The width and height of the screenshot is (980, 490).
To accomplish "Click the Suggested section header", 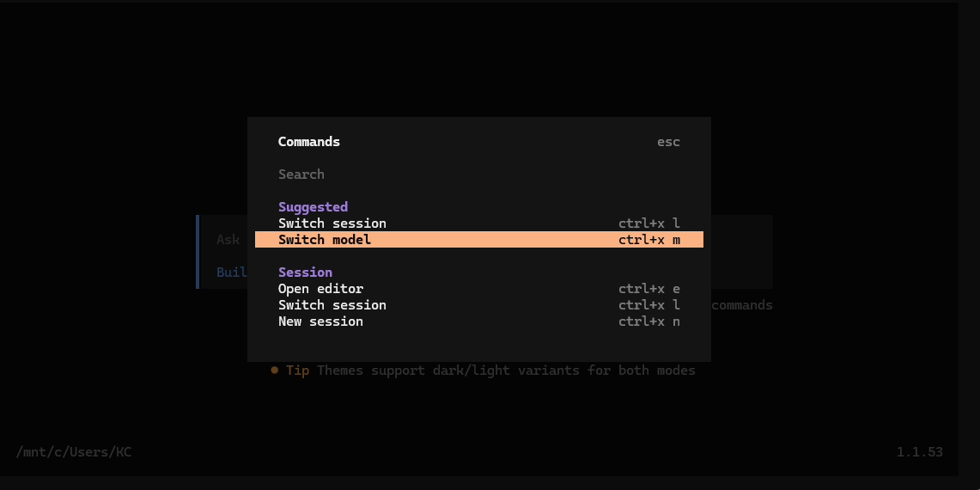I will pyautogui.click(x=313, y=207).
